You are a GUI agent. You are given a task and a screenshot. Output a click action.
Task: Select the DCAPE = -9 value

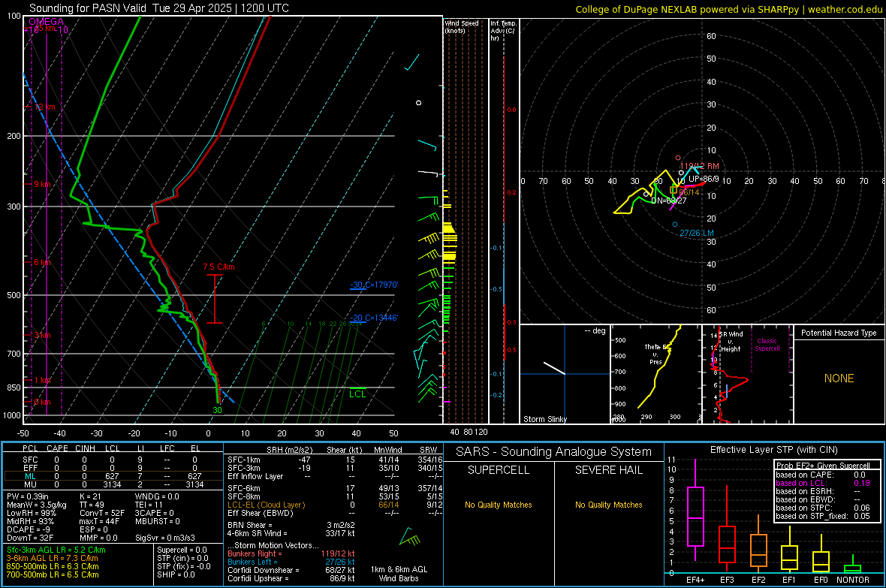[x=28, y=529]
